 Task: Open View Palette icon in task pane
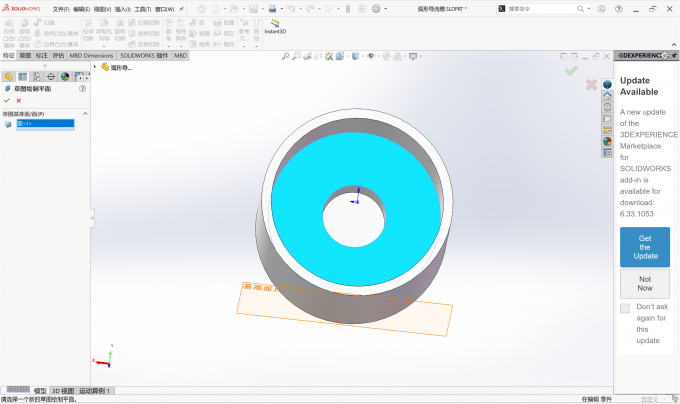click(x=607, y=130)
